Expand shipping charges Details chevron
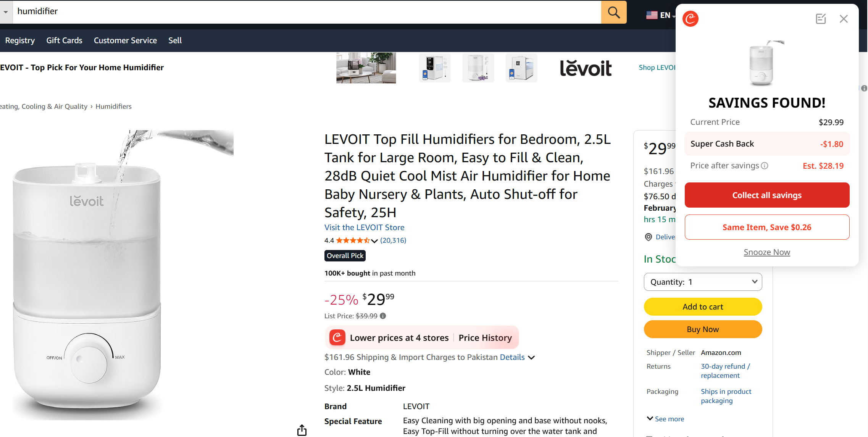Viewport: 868px width, 437px height. pos(531,358)
